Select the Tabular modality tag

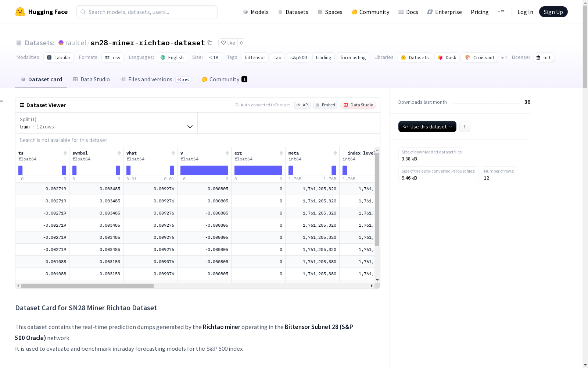pyautogui.click(x=59, y=57)
